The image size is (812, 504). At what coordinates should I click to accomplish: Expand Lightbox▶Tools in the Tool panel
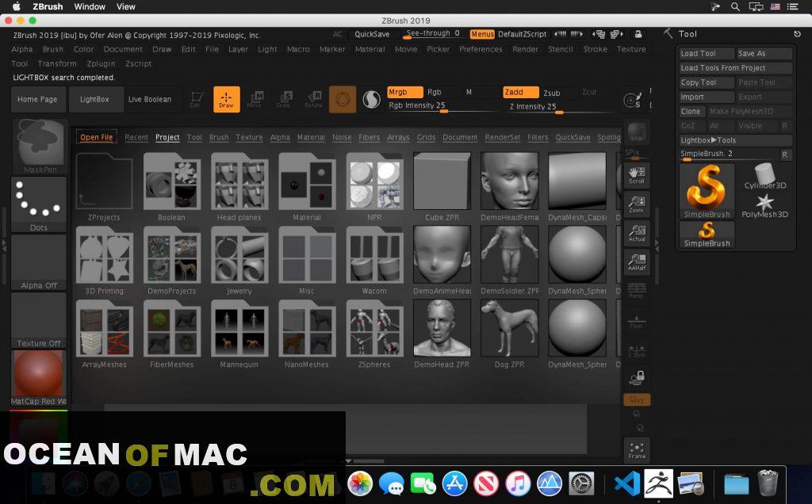[x=735, y=140]
